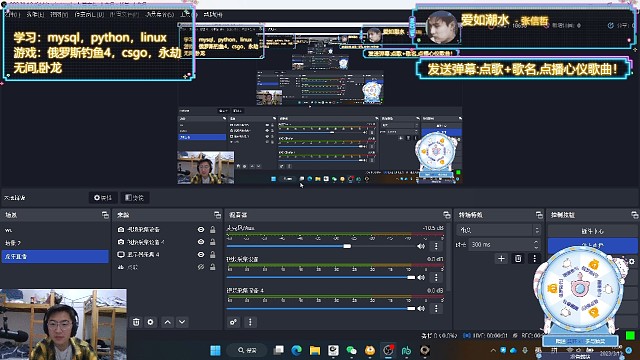Image resolution: width=640 pixels, height=360 pixels.
Task: Add a scene transition with the plus icon
Action: 501,259
